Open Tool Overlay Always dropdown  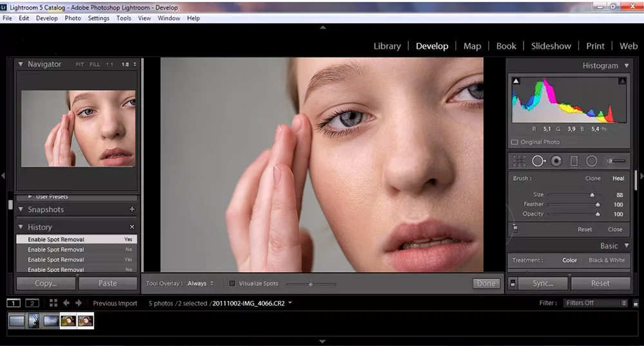click(x=200, y=283)
